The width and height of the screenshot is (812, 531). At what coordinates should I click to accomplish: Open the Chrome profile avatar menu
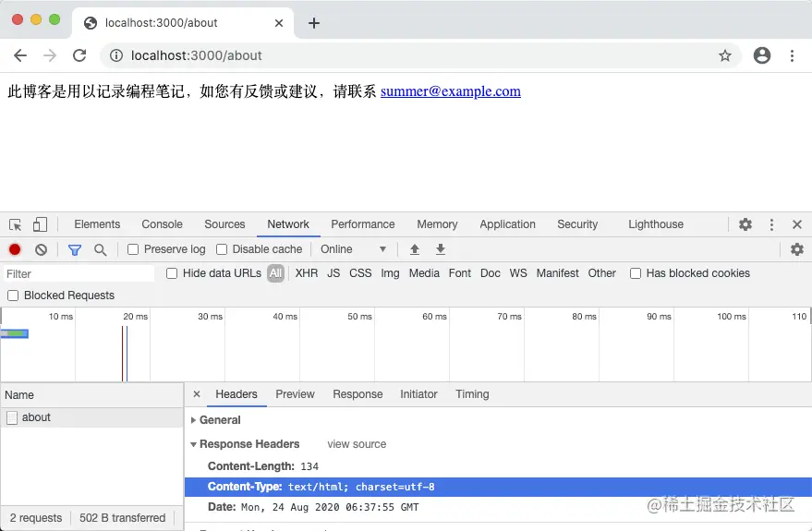pos(762,55)
